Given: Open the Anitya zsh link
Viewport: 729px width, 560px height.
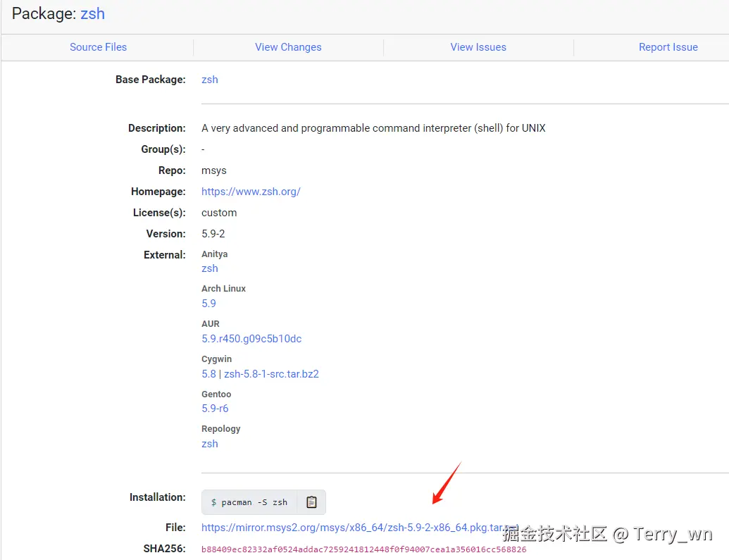Looking at the screenshot, I should pos(210,268).
